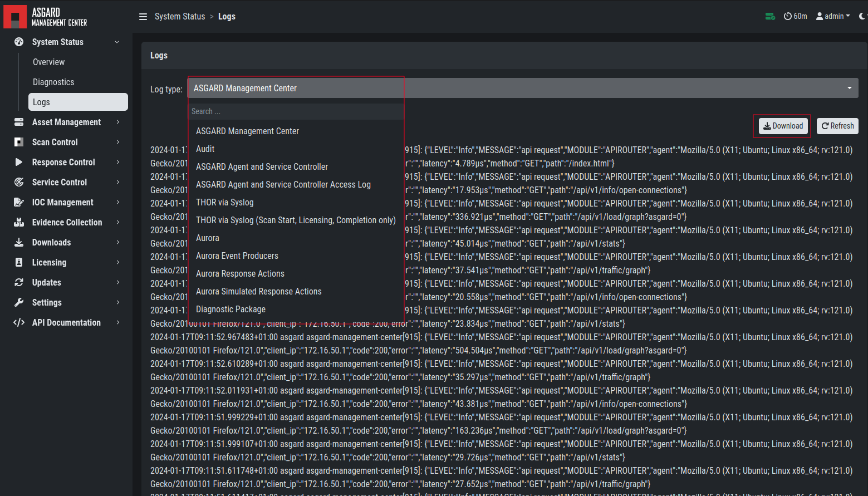Click the Response Control play icon

pos(19,162)
